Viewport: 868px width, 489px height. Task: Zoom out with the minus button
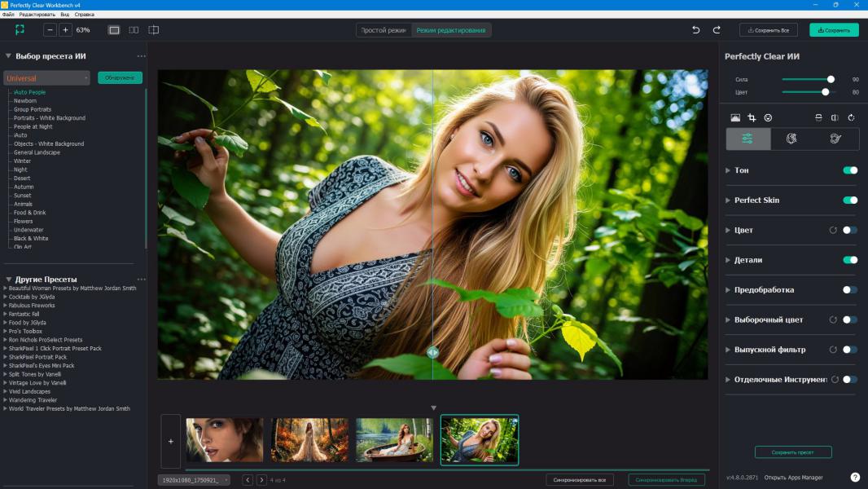[x=50, y=30]
